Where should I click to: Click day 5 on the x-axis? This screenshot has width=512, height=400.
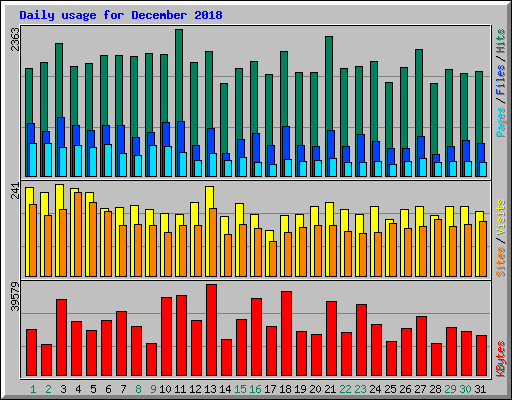[x=93, y=389]
